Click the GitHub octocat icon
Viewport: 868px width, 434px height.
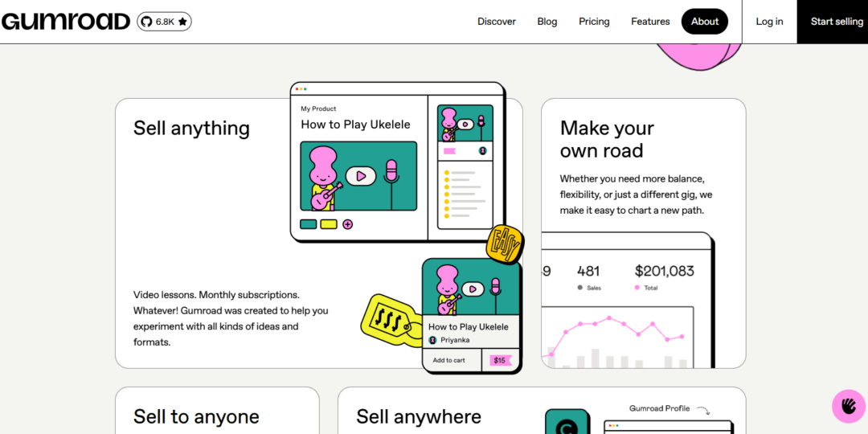147,22
